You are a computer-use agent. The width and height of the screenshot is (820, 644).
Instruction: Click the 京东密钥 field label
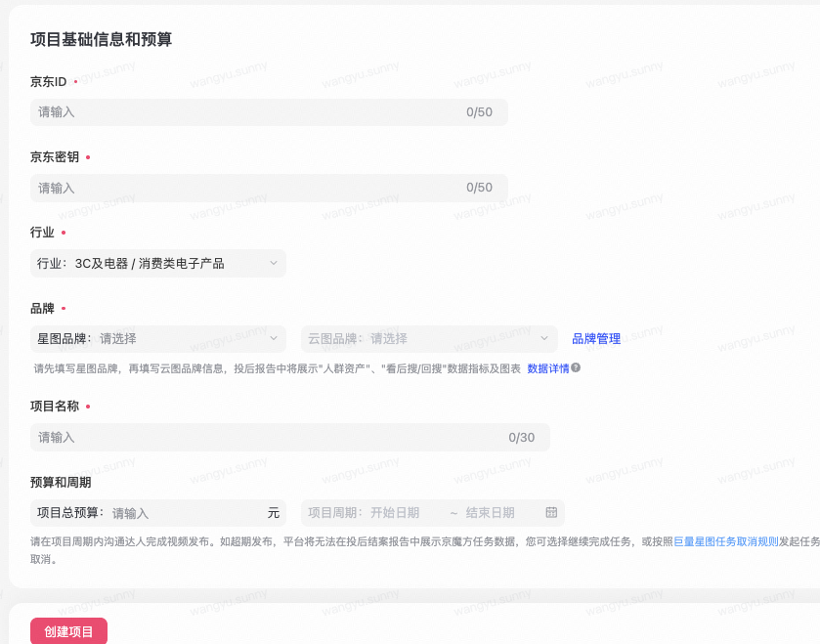pos(55,156)
